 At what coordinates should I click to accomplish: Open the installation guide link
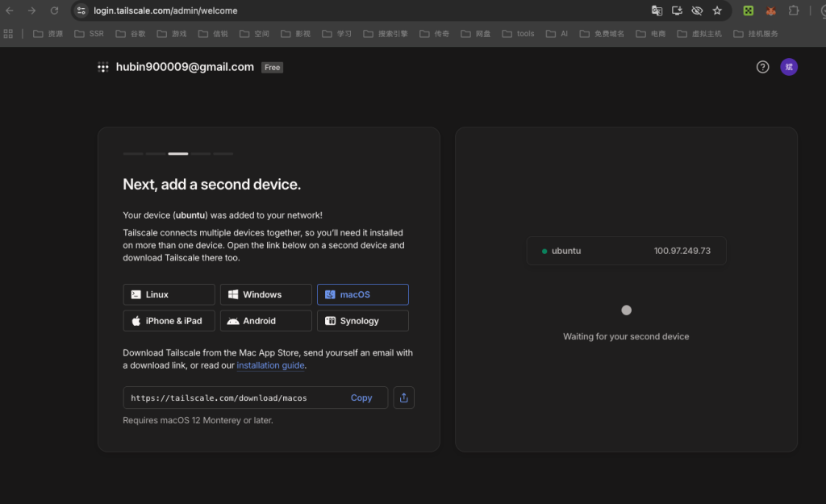pos(270,365)
